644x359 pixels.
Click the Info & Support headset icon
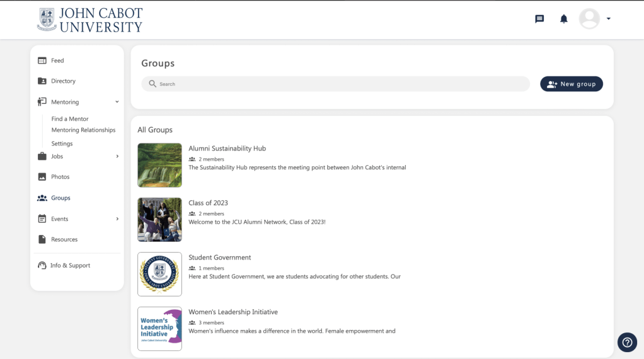(x=42, y=266)
